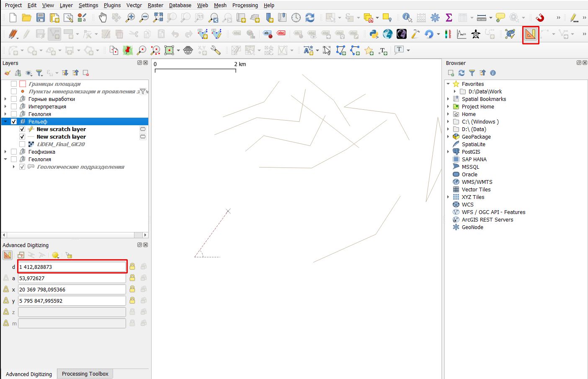Open the Vector menu

coord(134,5)
